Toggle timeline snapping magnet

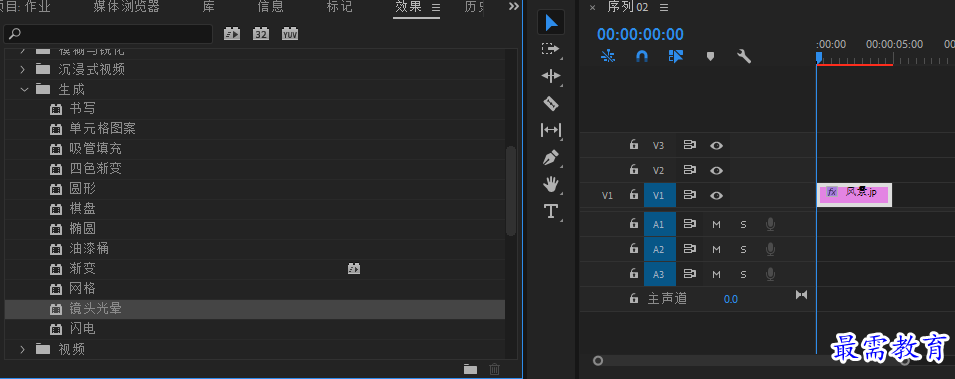coord(642,56)
